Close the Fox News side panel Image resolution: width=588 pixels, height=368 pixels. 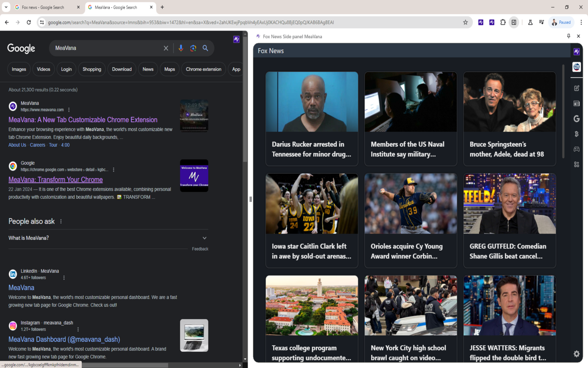click(578, 36)
